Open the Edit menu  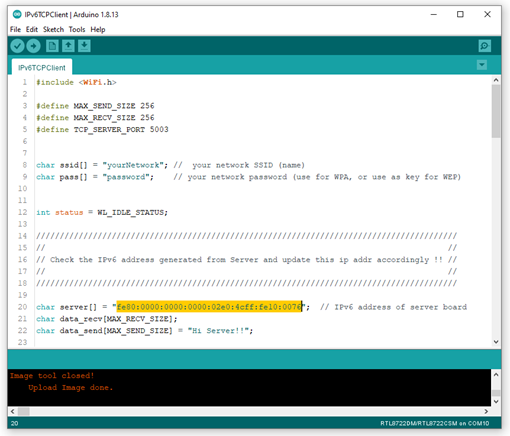(32, 29)
